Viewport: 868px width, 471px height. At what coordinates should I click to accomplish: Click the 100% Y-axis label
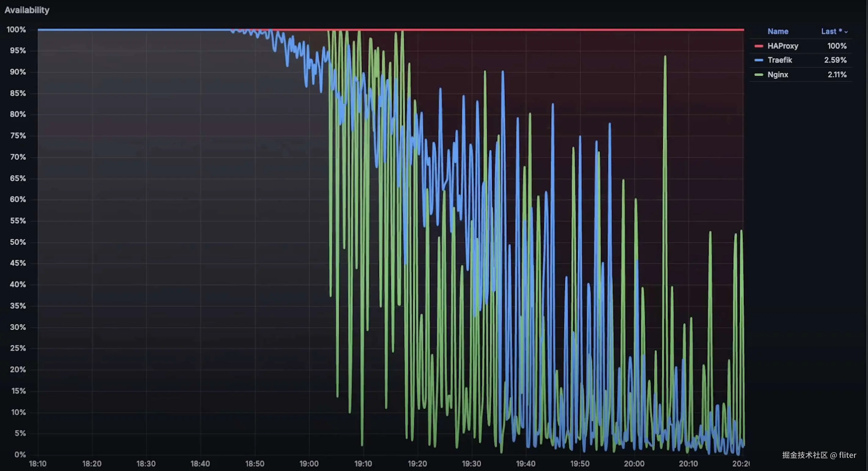pyautogui.click(x=16, y=30)
